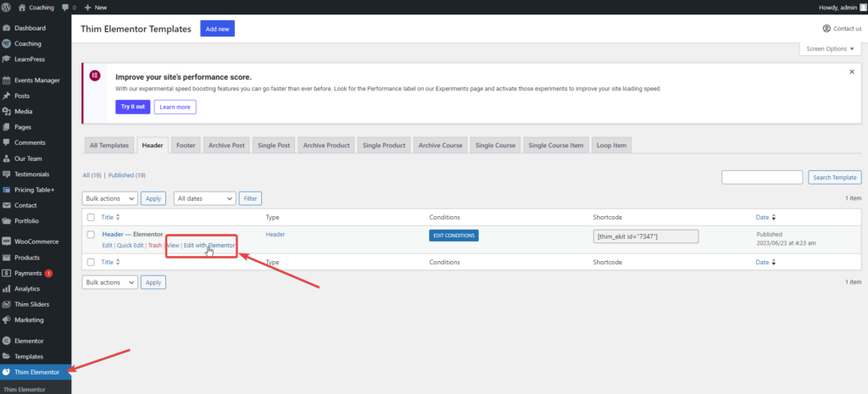The height and width of the screenshot is (394, 868).
Task: Sort by Title in the table footer
Action: [x=110, y=263]
